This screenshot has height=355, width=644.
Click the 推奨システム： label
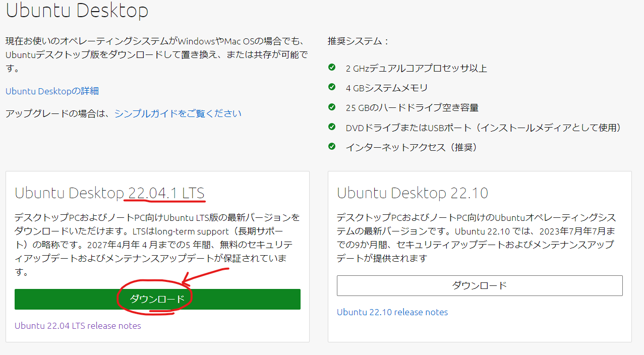click(359, 41)
